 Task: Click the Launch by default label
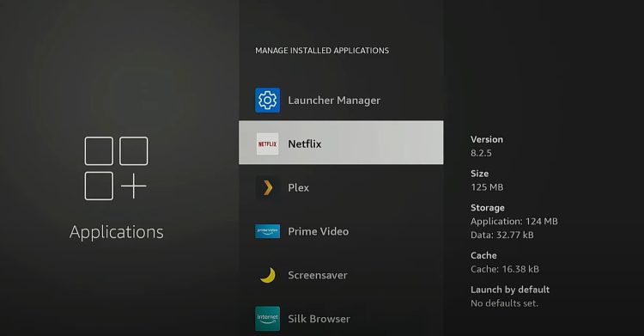tap(510, 290)
